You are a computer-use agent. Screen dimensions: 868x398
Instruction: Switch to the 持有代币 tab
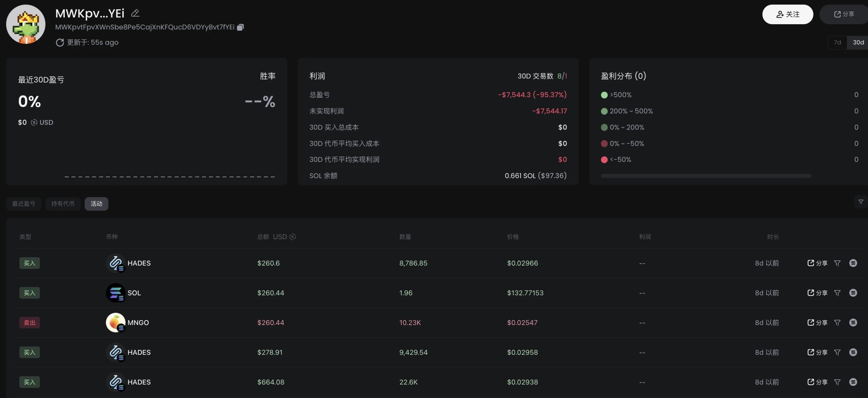(x=63, y=204)
